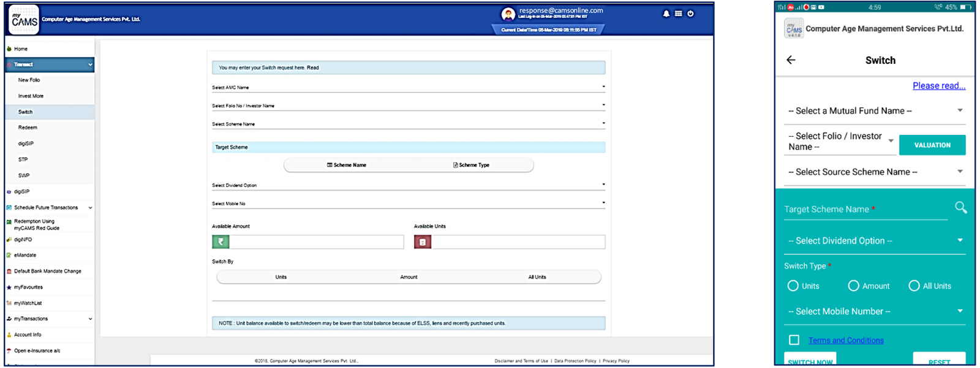The image size is (980, 368).
Task: Tick the Terms and Conditions checkbox
Action: (794, 340)
